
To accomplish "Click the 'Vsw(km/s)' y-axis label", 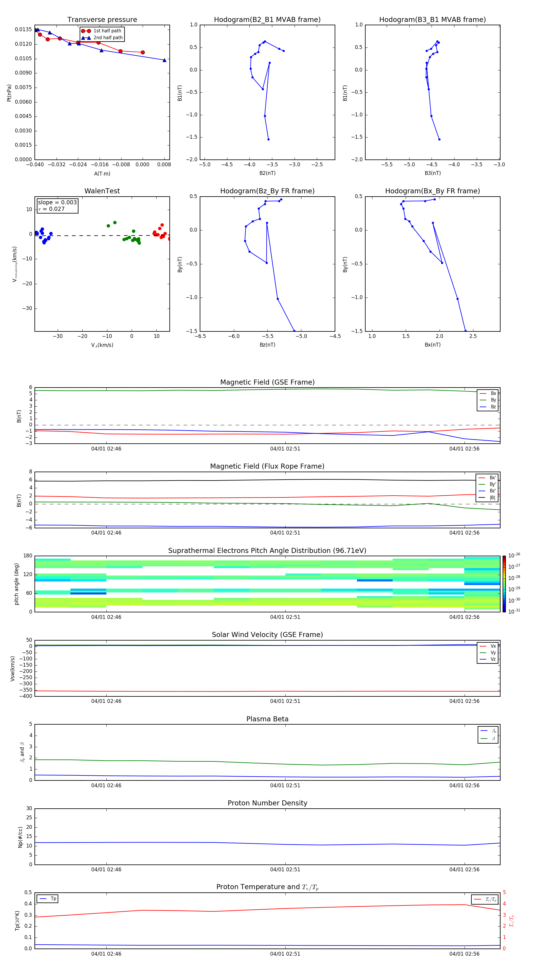I will click(x=12, y=668).
